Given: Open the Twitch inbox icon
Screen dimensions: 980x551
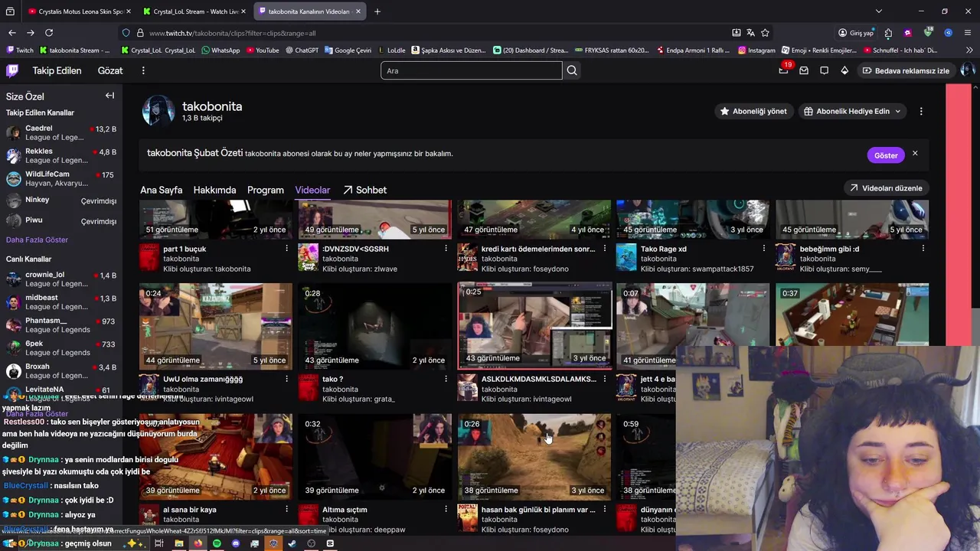Looking at the screenshot, I should [804, 70].
